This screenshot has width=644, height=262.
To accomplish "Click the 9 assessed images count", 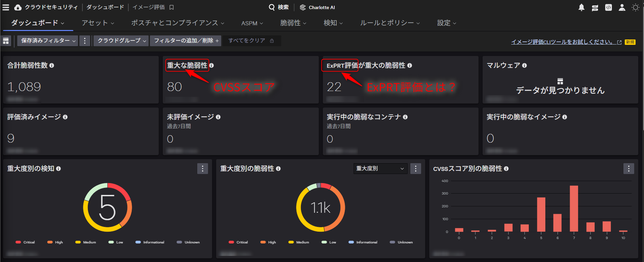I will [11, 138].
